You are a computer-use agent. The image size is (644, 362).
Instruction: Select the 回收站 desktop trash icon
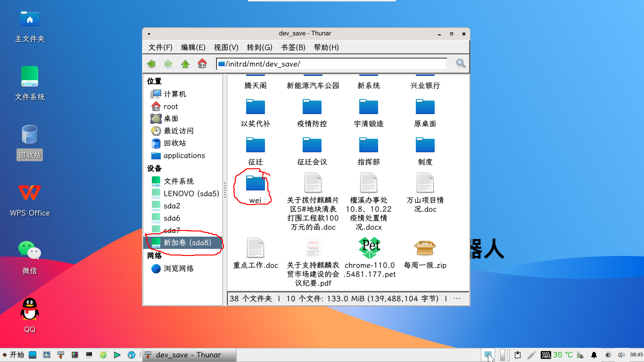click(30, 142)
